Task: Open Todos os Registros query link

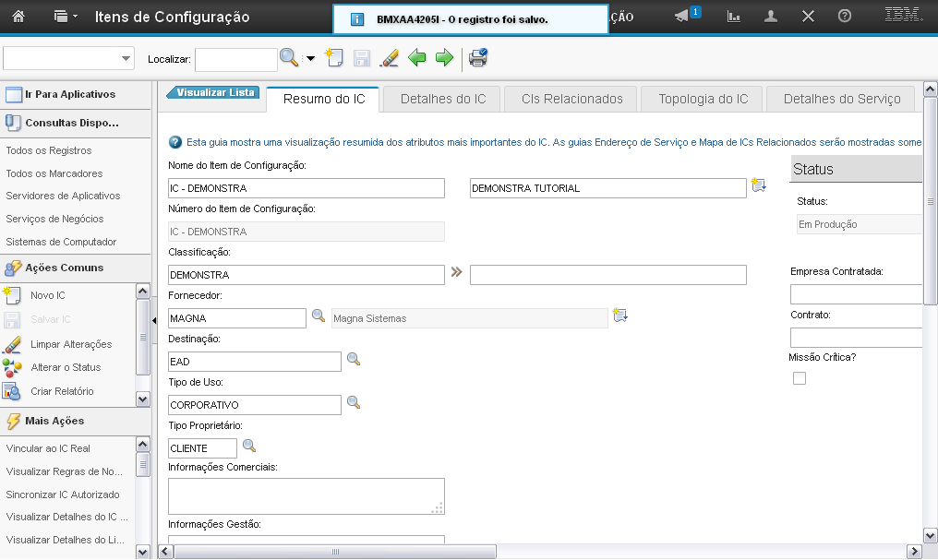Action: pos(49,150)
